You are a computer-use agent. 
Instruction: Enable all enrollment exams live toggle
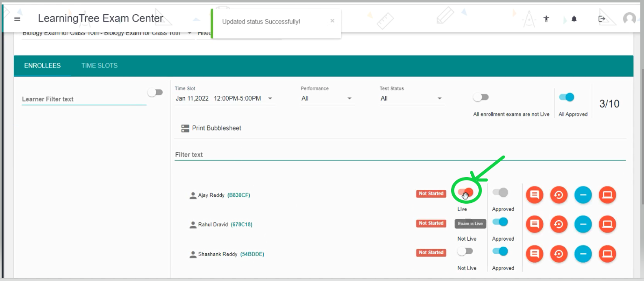tap(480, 97)
